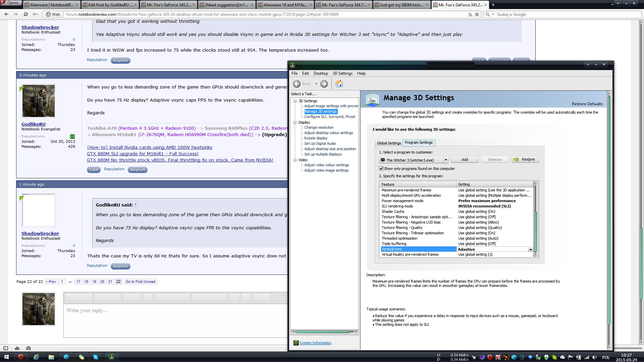Click Opera browser forward arrow
Screen dimensions: 644x362
pos(16,14)
